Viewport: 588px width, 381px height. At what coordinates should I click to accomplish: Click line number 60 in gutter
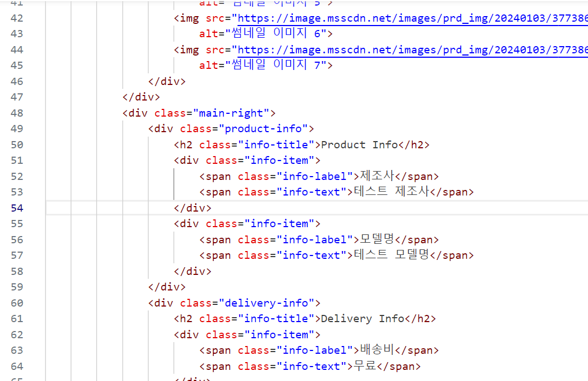point(17,303)
